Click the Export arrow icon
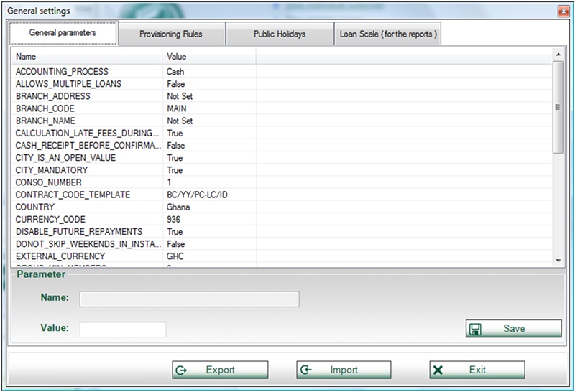 click(x=181, y=370)
